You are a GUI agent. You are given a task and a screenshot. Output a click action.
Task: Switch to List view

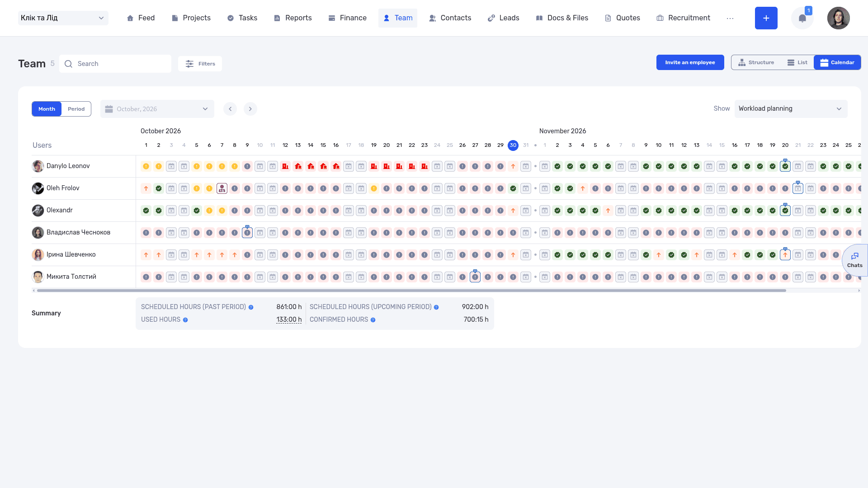tap(797, 62)
